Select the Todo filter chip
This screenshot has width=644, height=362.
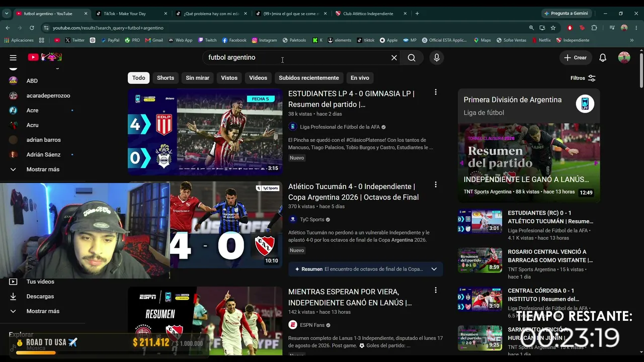[139, 78]
